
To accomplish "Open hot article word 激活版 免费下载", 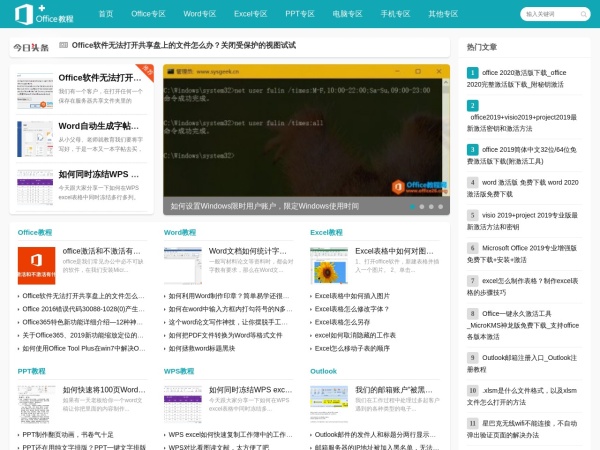I will coord(523,188).
